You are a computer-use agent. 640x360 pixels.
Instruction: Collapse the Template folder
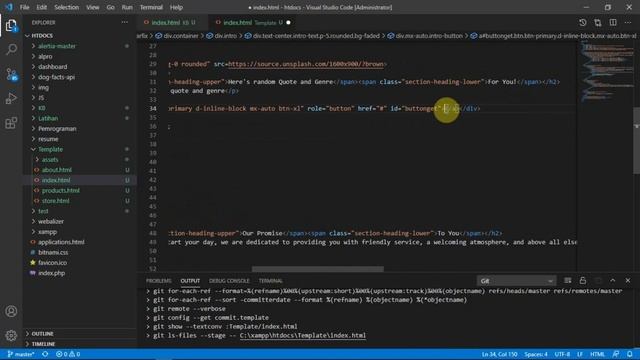(x=80, y=149)
